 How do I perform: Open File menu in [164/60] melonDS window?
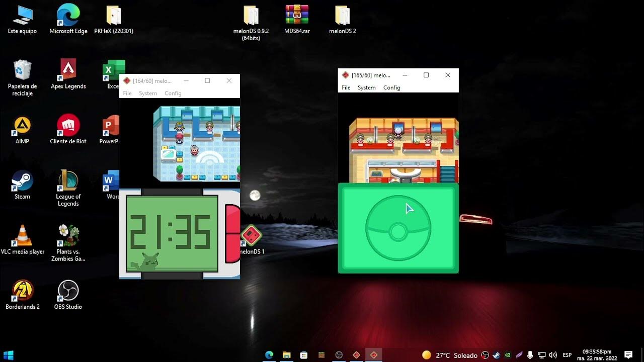point(127,93)
